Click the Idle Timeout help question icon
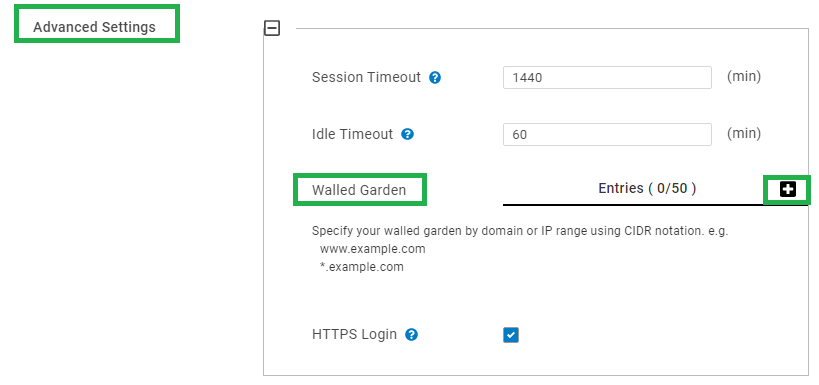 click(407, 134)
